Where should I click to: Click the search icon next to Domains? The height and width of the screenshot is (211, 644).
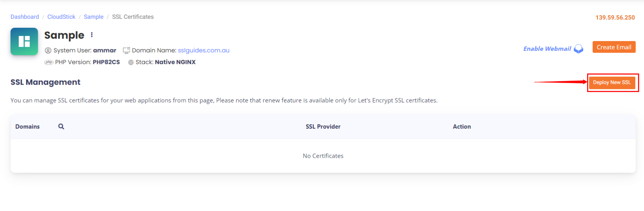61,126
